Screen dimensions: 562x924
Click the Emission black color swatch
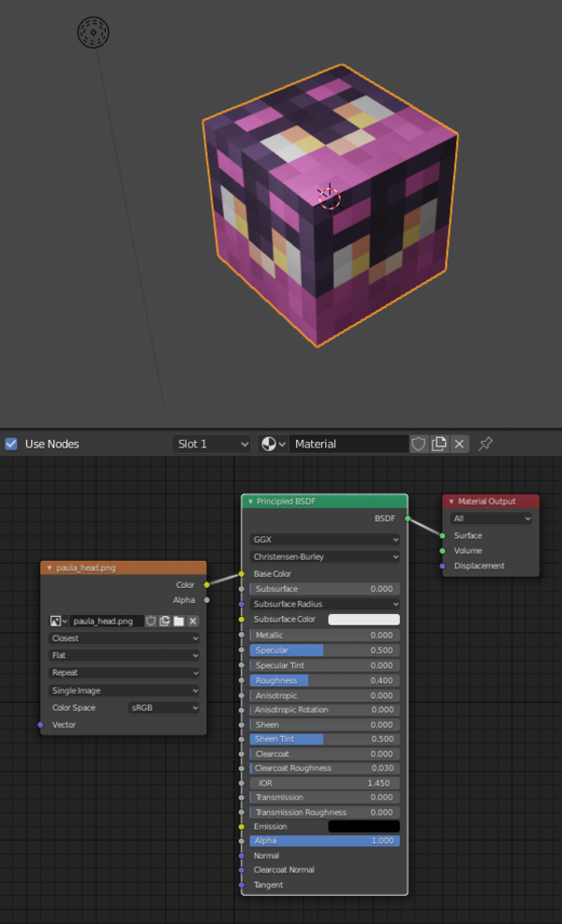(363, 827)
